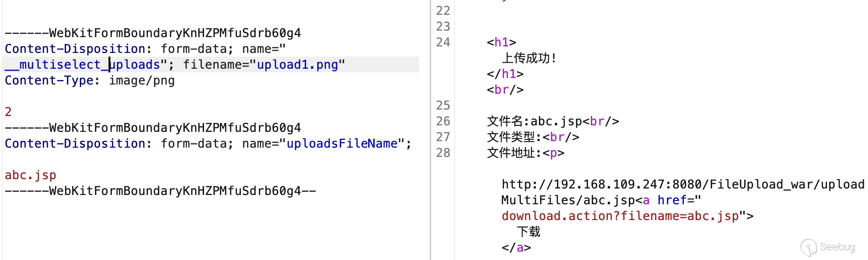
Task: Click the first WebKitFormBoundaryKnHZPMfuSdrb60g4 boundary line
Action: tap(153, 33)
